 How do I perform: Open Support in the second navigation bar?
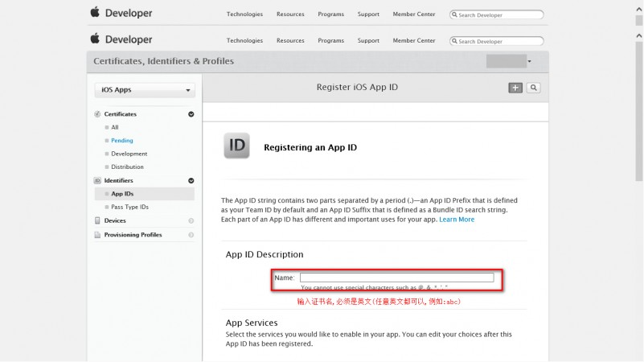[x=368, y=40]
